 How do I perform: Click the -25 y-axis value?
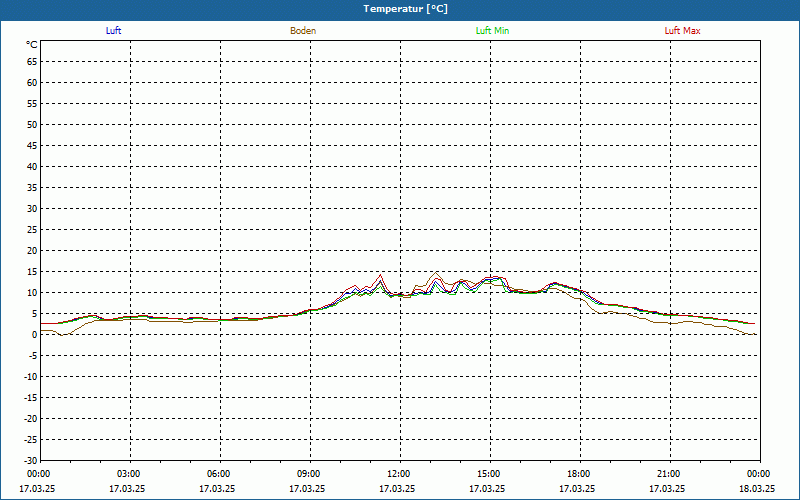(31, 439)
